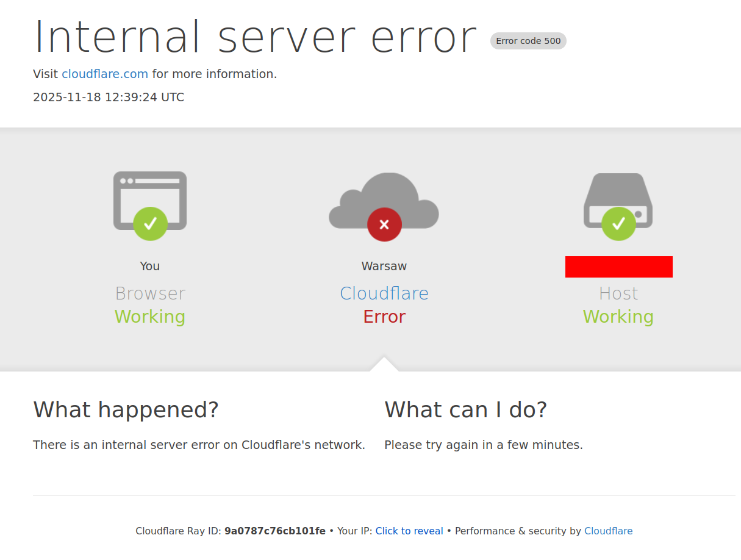Viewport: 741px width, 560px height.
Task: Click the blue Cloudflare status link
Action: (x=384, y=293)
